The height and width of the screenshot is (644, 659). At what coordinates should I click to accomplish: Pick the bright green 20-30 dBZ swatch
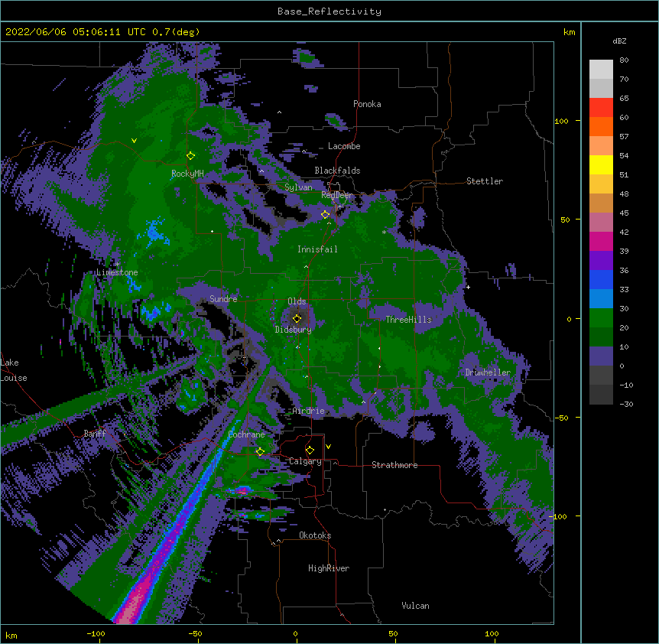(601, 318)
